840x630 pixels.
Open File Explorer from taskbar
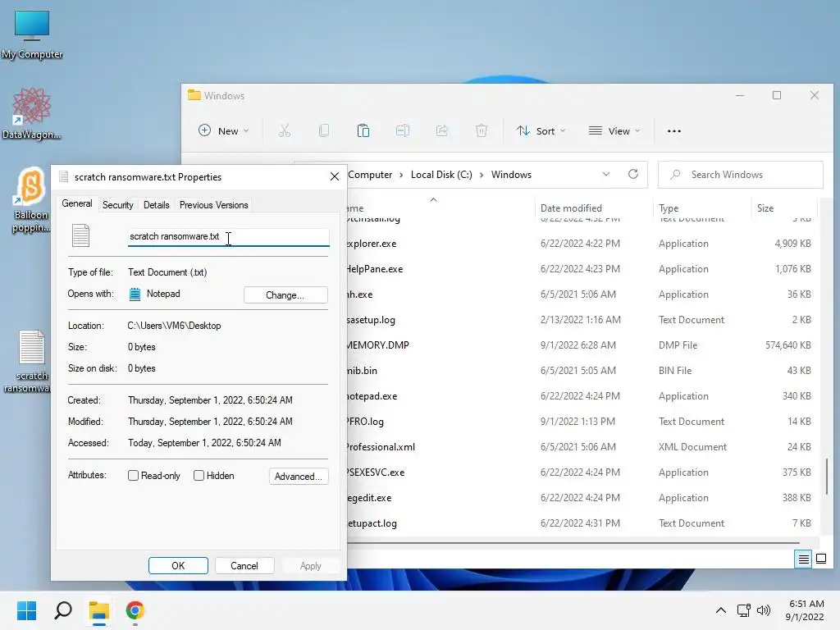(x=99, y=610)
